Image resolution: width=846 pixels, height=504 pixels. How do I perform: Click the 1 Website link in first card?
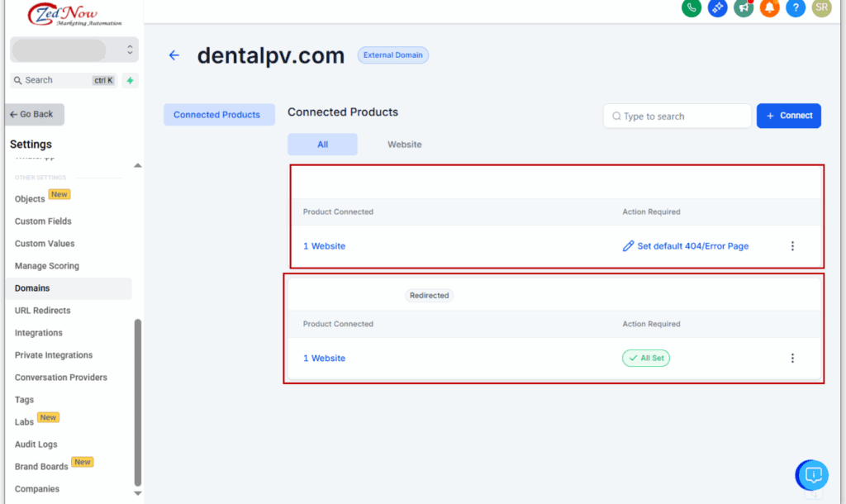(x=324, y=246)
